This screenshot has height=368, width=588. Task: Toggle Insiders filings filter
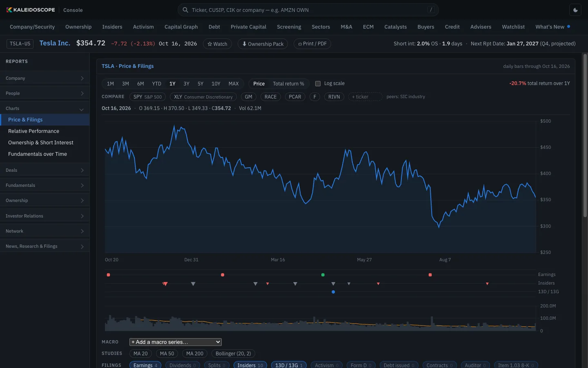250,365
